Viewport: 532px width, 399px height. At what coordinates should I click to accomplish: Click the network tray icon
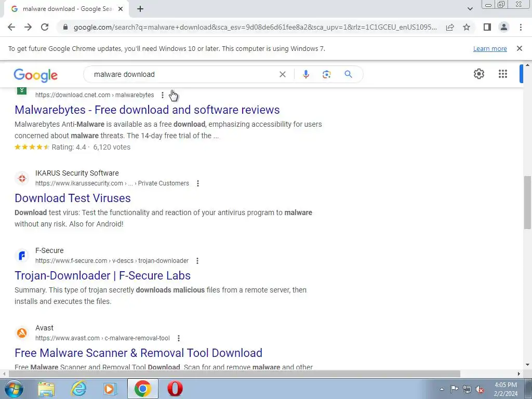[x=467, y=389]
